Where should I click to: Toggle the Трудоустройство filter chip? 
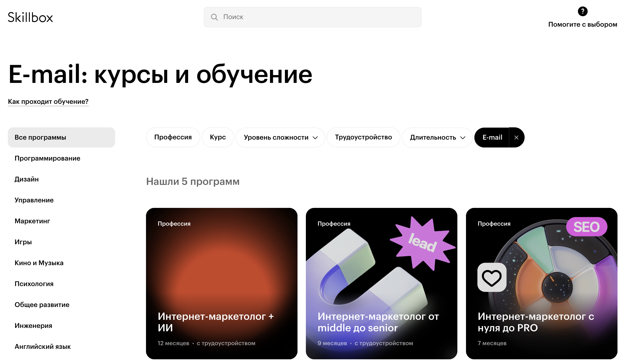(363, 137)
